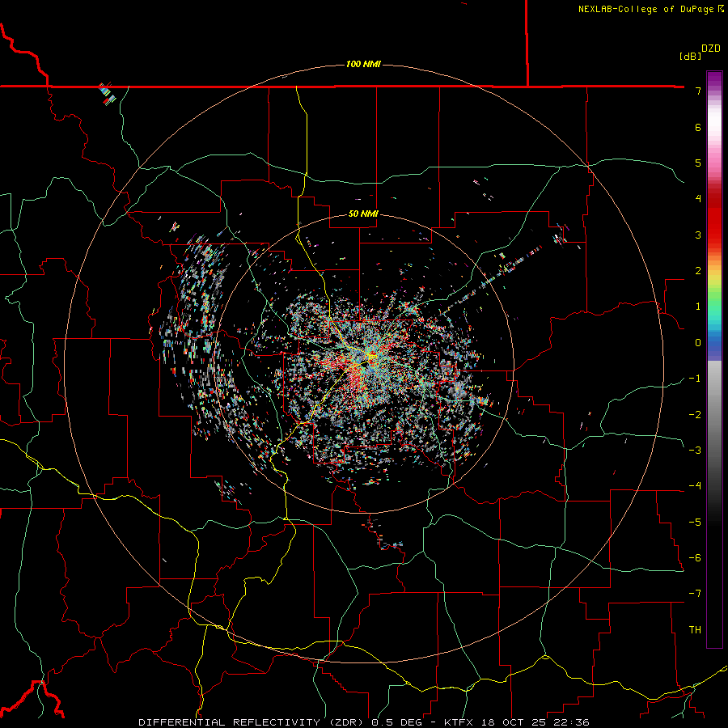Click the -7 dB value on color scale

pyautogui.click(x=696, y=594)
